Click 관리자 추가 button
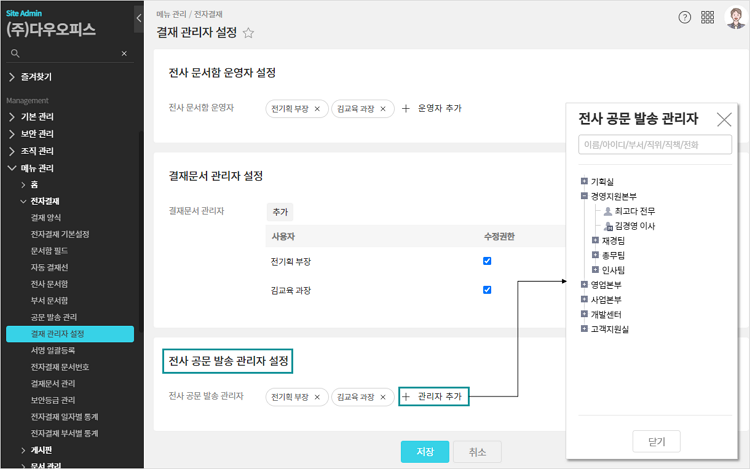 pos(434,397)
